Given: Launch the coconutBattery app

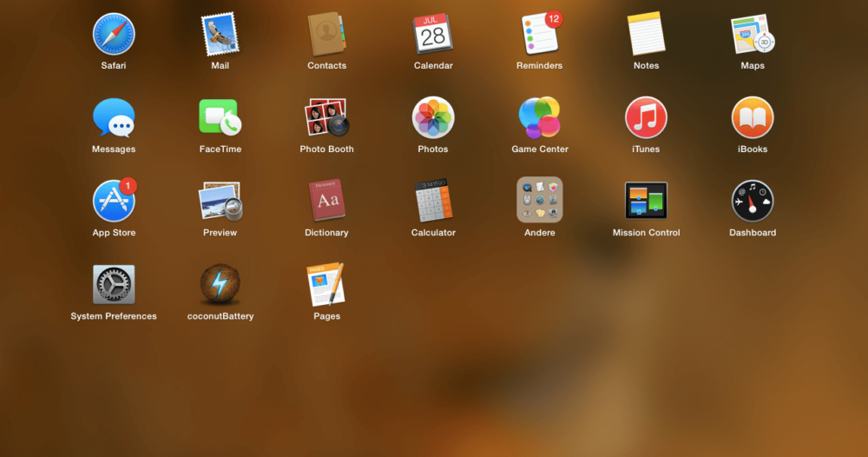Looking at the screenshot, I should (220, 284).
